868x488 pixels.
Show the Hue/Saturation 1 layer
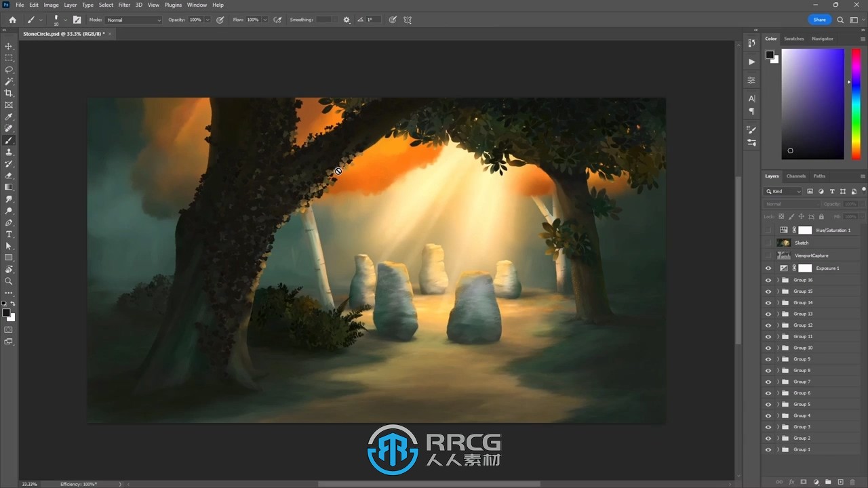click(768, 230)
